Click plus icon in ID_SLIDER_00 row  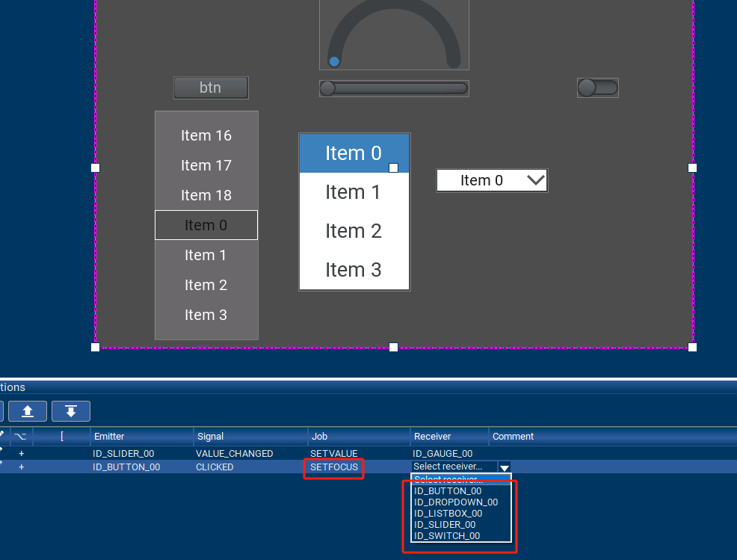22,454
